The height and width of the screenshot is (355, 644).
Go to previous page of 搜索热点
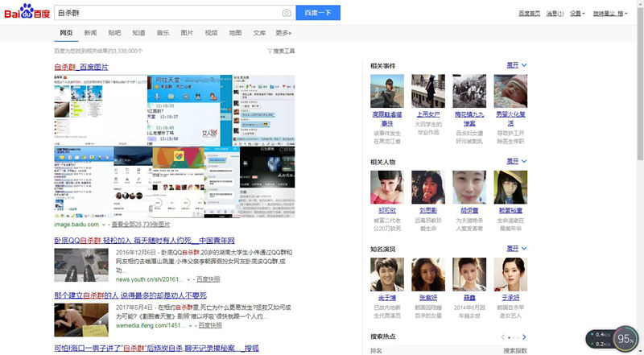click(x=502, y=336)
